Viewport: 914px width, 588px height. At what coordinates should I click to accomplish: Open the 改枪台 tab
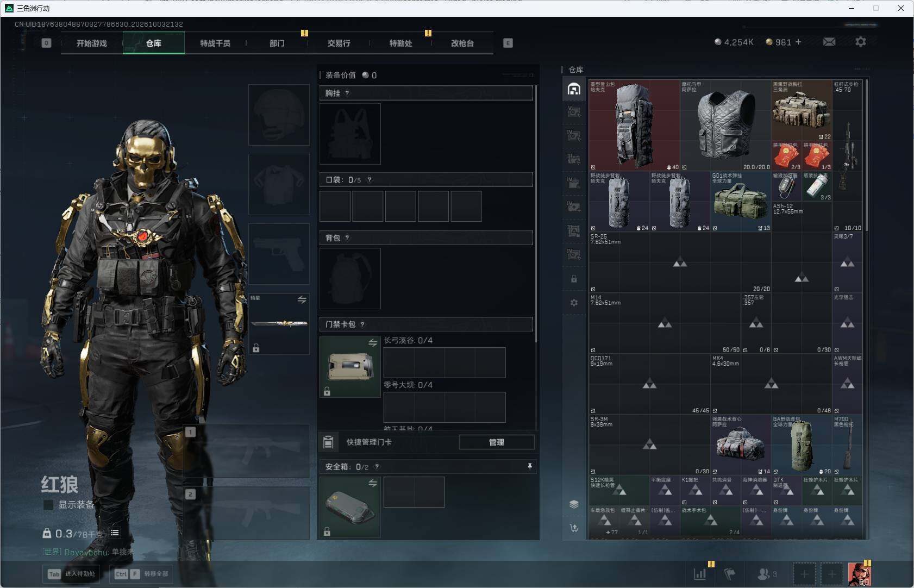tap(462, 43)
